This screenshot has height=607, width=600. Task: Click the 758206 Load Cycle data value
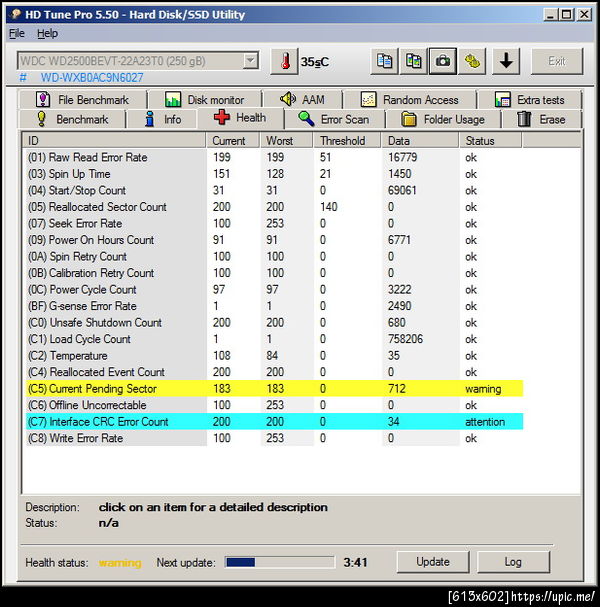[x=405, y=339]
